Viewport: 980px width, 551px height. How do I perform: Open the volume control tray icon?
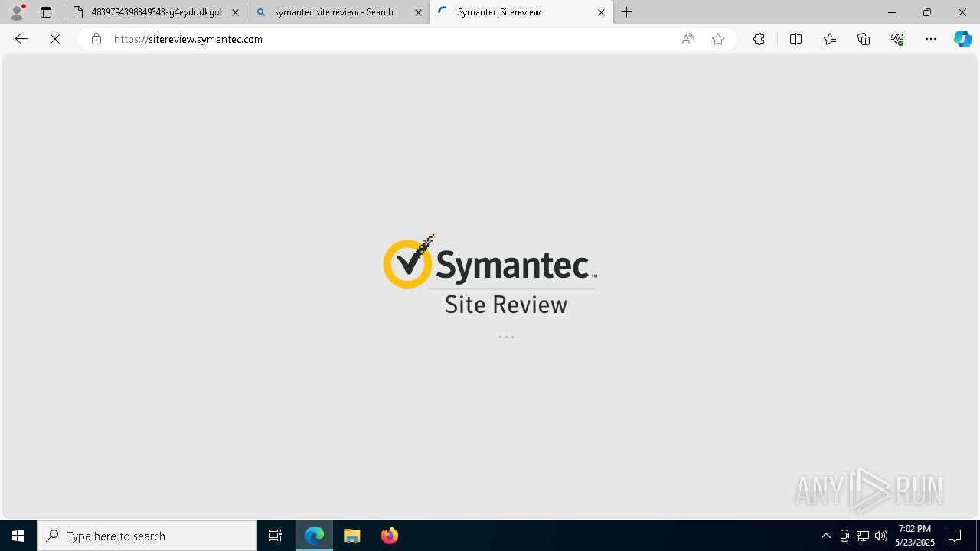[x=881, y=536]
